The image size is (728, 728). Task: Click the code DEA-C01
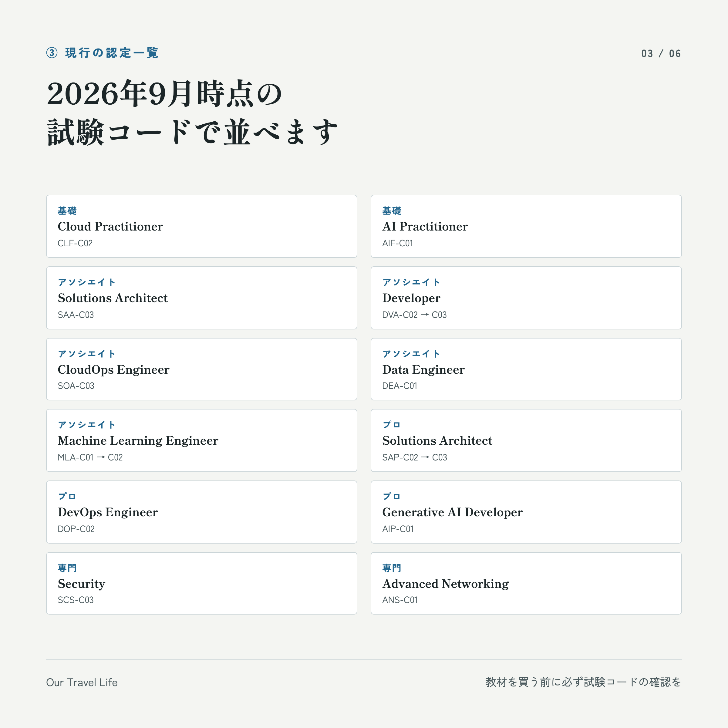400,386
